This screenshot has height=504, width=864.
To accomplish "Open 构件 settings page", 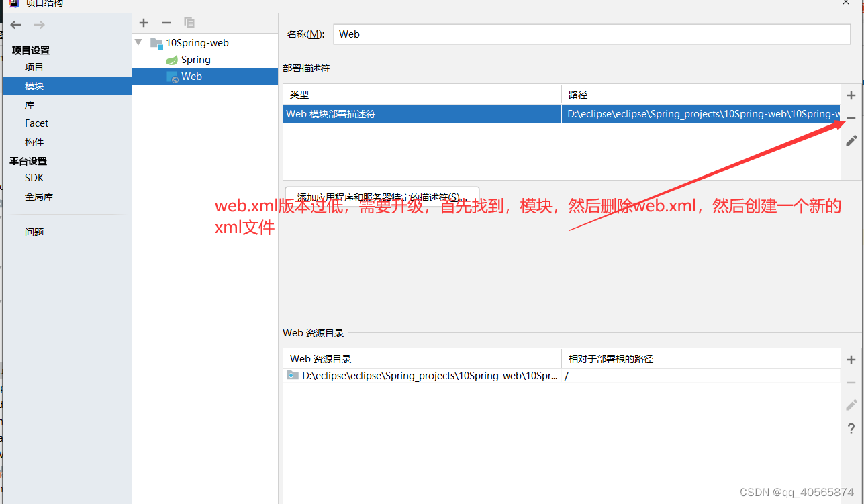I will pos(34,142).
